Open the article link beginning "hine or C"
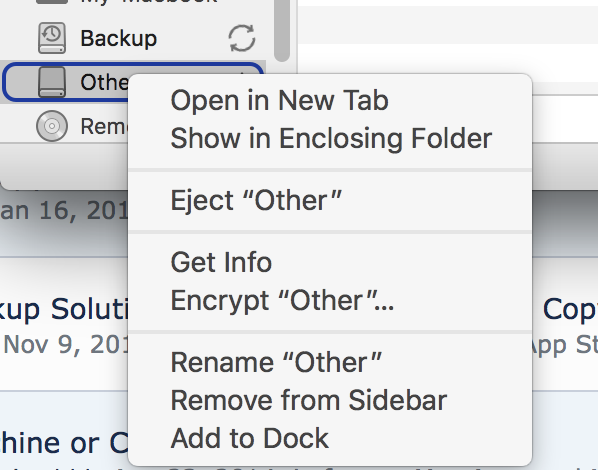The width and height of the screenshot is (598, 470). 64,443
